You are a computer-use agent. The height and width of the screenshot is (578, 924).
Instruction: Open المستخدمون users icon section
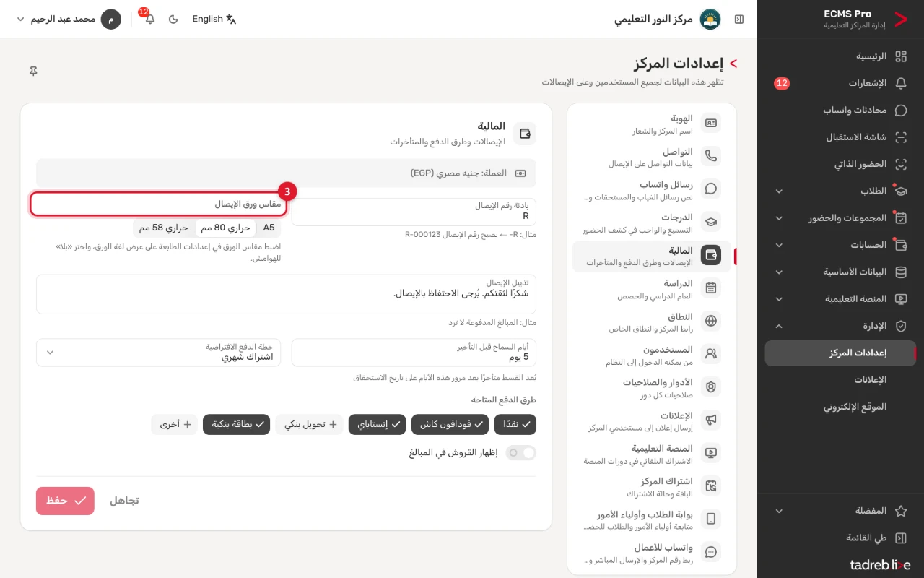pyautogui.click(x=711, y=354)
